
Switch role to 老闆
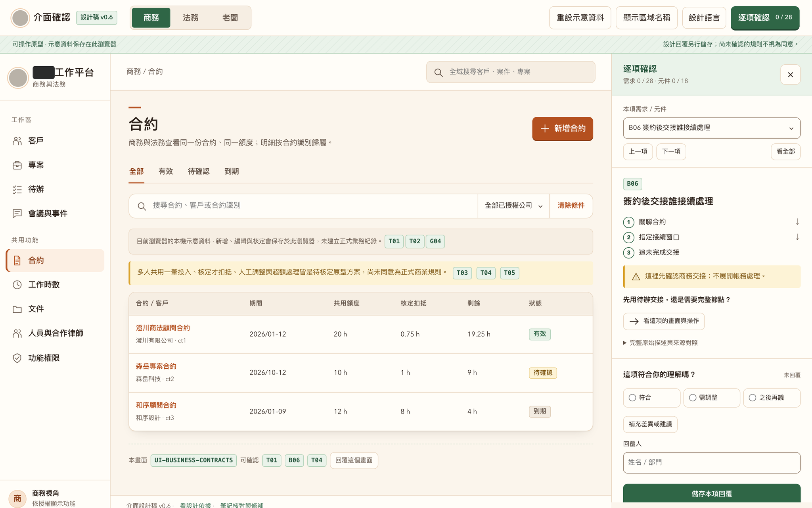(230, 17)
